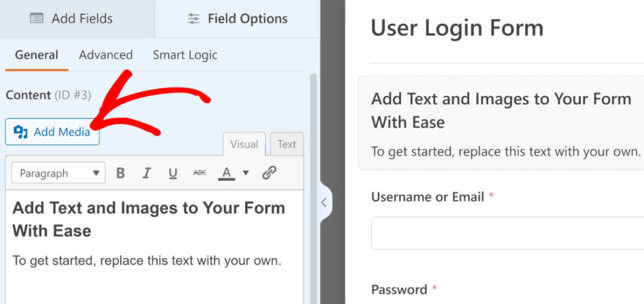644x304 pixels.
Task: Open the Add Fields panel
Action: click(x=72, y=19)
